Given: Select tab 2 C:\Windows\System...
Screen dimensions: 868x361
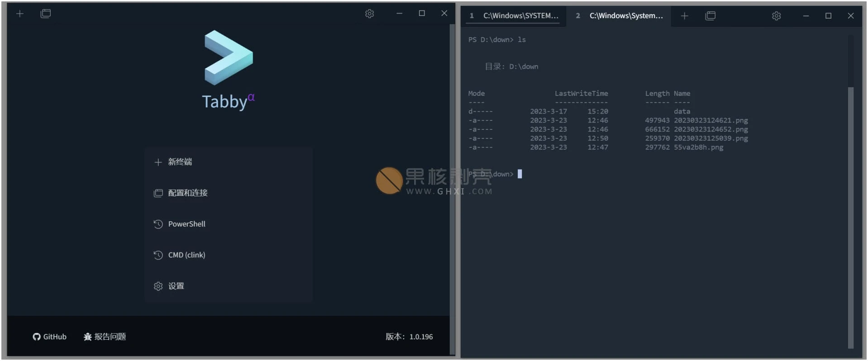Looking at the screenshot, I should [x=621, y=16].
